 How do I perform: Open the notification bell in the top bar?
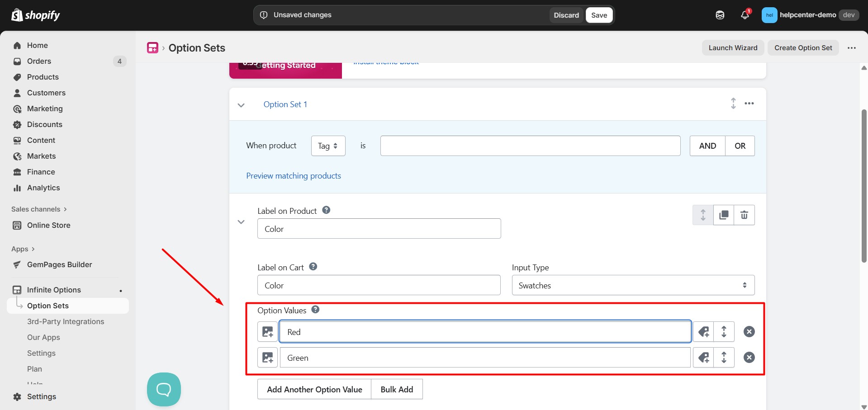[745, 14]
